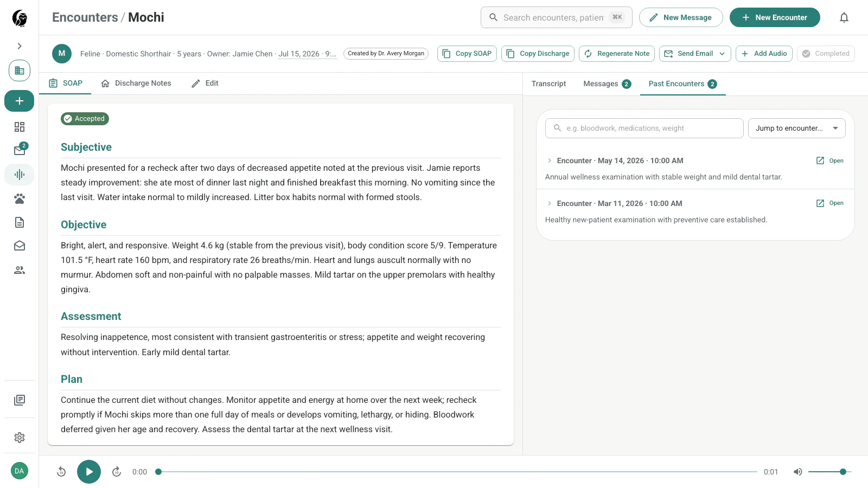Click the green plus button in sidebar

pos(20,101)
